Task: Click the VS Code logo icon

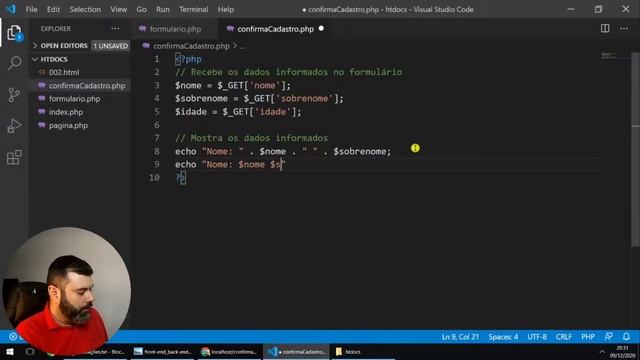Action: click(x=11, y=9)
